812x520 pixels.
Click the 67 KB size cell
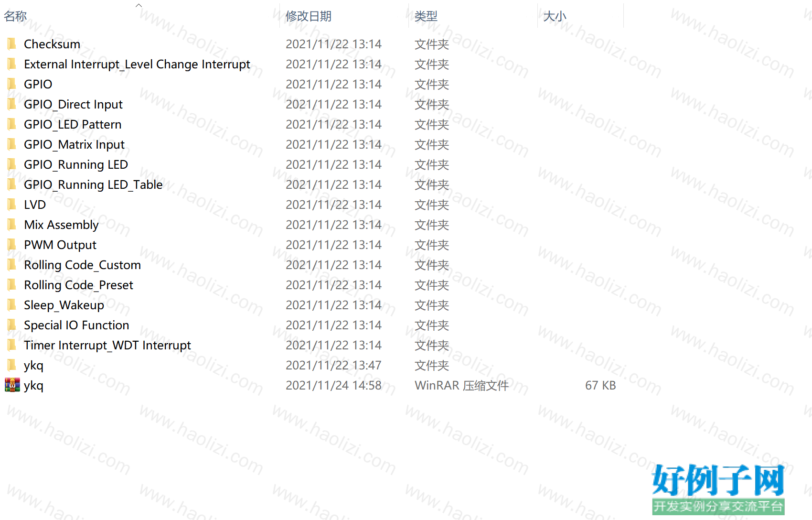(600, 385)
